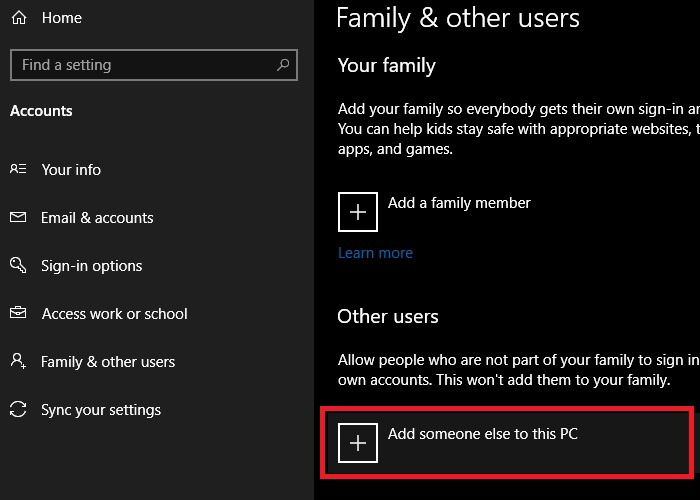Click the Your family heading
This screenshot has height=500, width=700.
point(387,66)
